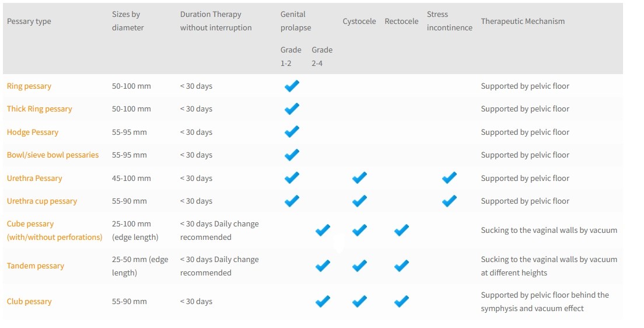Click the Therapeutic Mechanism column header
The width and height of the screenshot is (644, 328).
pyautogui.click(x=523, y=22)
